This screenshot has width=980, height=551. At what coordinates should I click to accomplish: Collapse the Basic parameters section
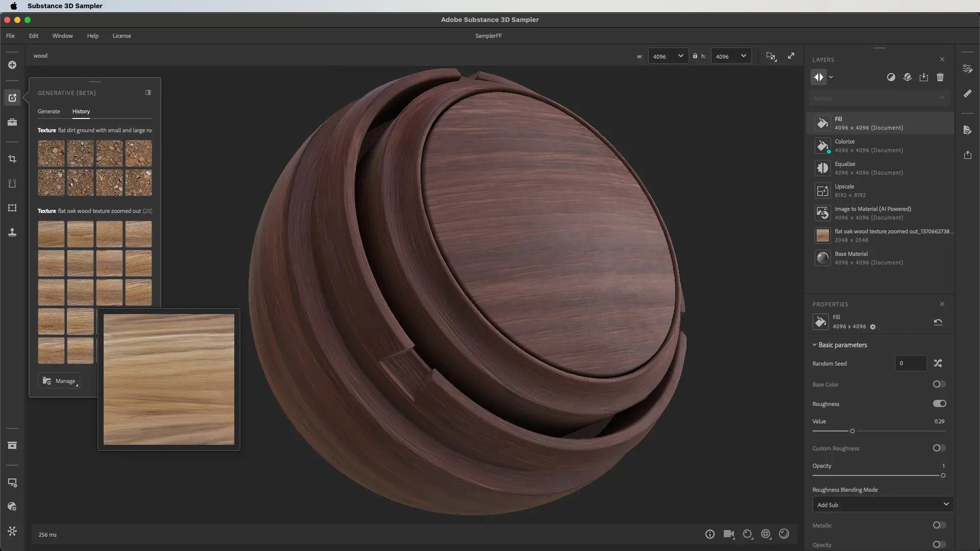pos(815,345)
